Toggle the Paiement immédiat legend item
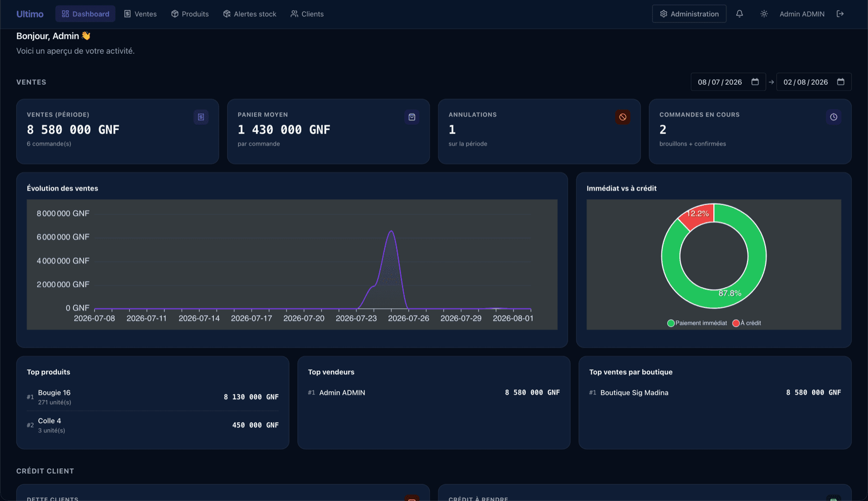The image size is (868, 501). (x=697, y=323)
